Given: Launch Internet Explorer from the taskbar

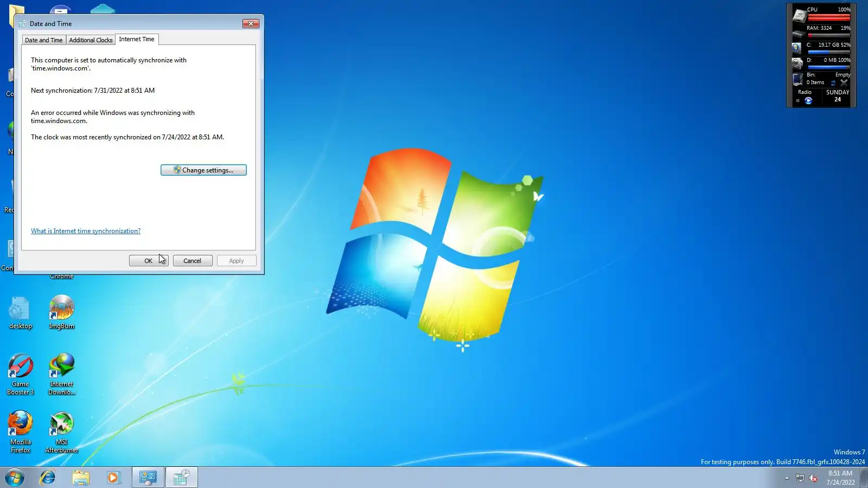Looking at the screenshot, I should (x=48, y=478).
